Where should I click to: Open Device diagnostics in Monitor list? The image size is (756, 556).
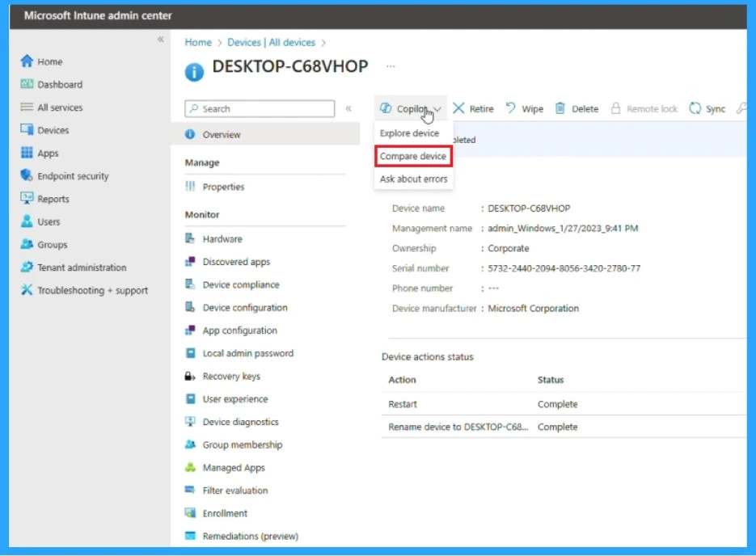[x=241, y=422]
